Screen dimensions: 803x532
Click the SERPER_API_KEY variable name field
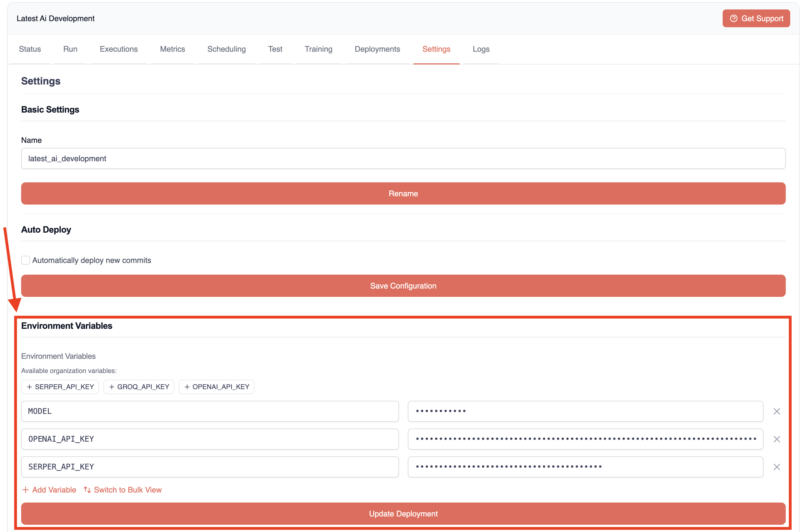(x=209, y=467)
